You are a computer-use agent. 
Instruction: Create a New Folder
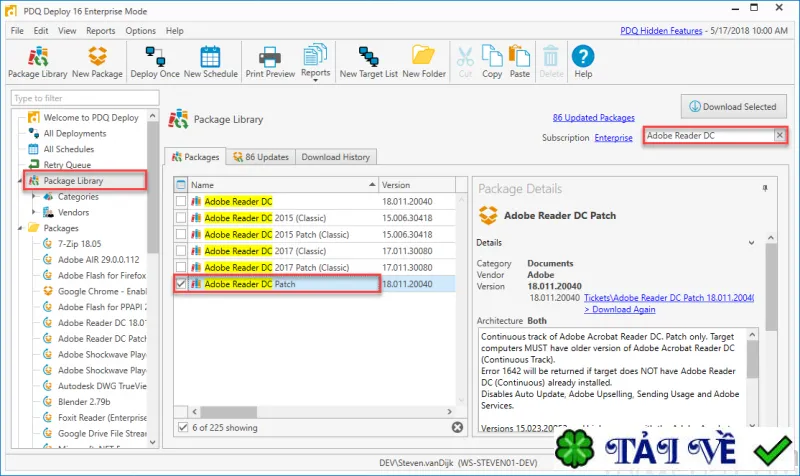[423, 62]
